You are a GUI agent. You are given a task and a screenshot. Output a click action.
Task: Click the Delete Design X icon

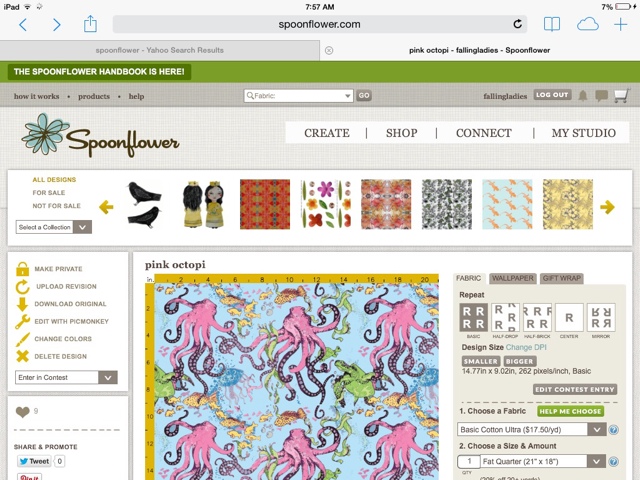click(x=22, y=356)
